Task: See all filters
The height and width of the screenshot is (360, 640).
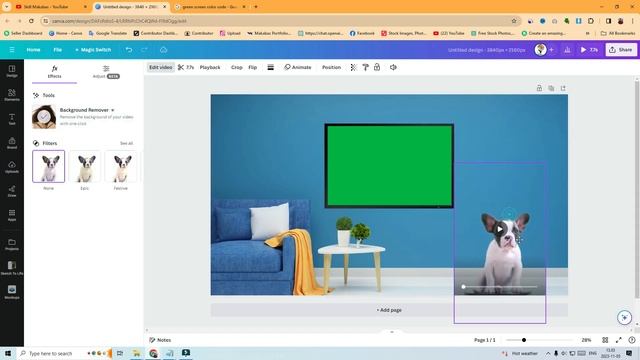Action: point(126,143)
